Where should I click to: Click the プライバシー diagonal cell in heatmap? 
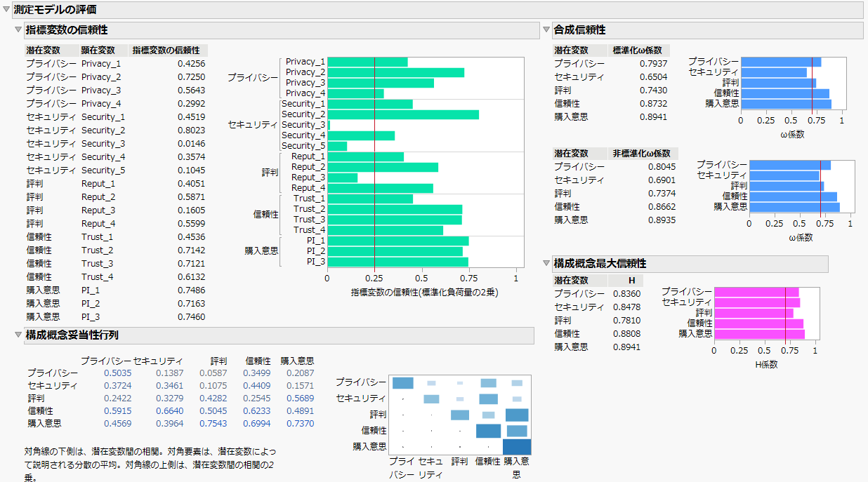402,383
